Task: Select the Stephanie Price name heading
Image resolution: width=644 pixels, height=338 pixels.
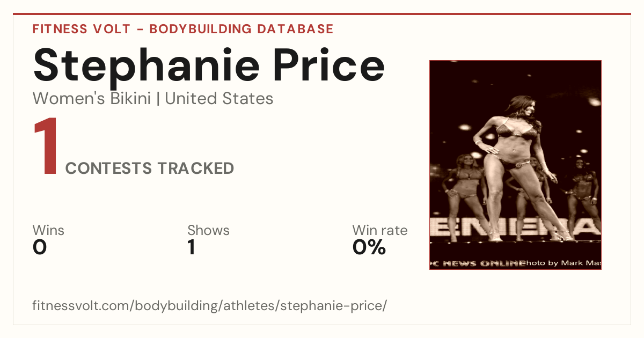Action: coord(209,64)
